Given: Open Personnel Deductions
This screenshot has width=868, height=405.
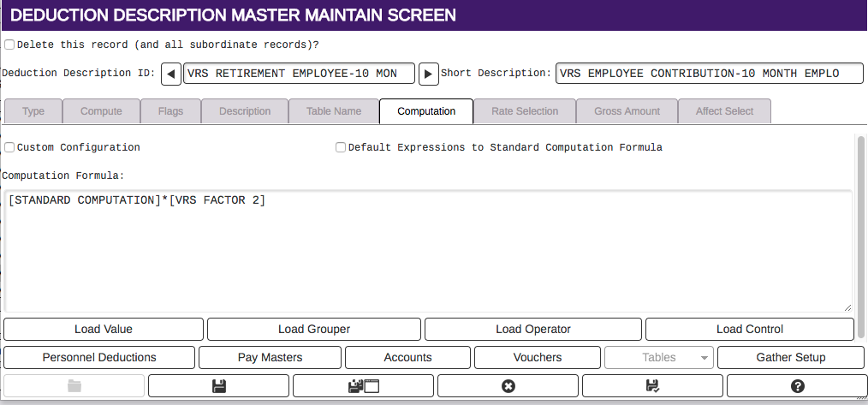Looking at the screenshot, I should [x=99, y=357].
